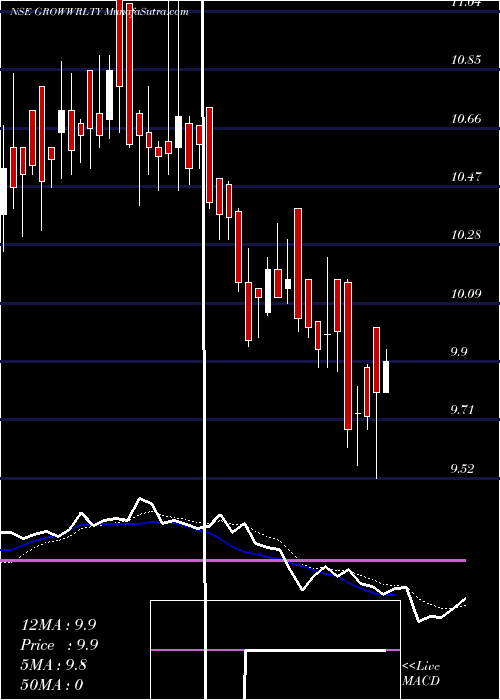Viewport: 500px width, 700px height.
Task: Click the 12MA : 9.9 readout
Action: click(58, 625)
